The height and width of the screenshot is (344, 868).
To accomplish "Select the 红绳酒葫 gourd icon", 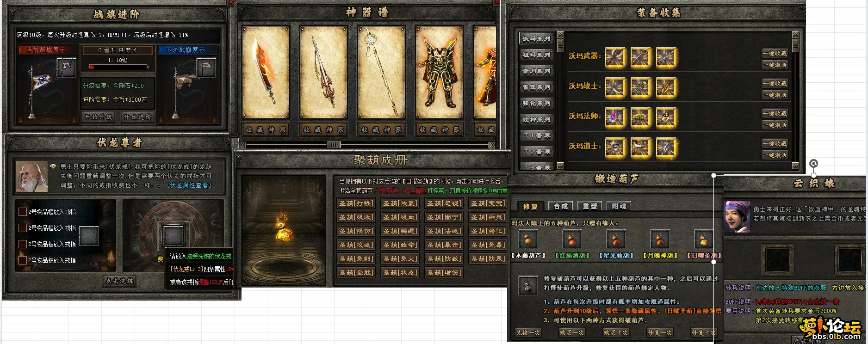I will pos(571,240).
